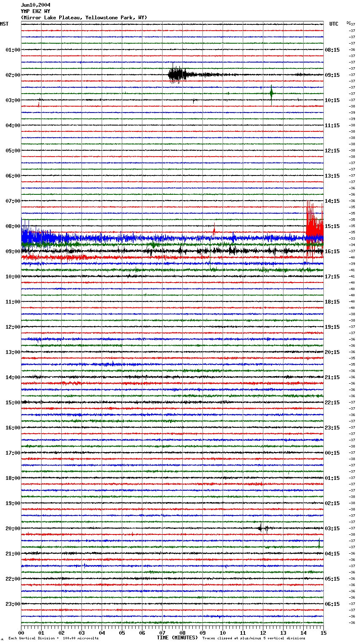This screenshot has width=357, height=644.
Task: Click the date header "Jun10,2004"
Action: click(x=35, y=5)
